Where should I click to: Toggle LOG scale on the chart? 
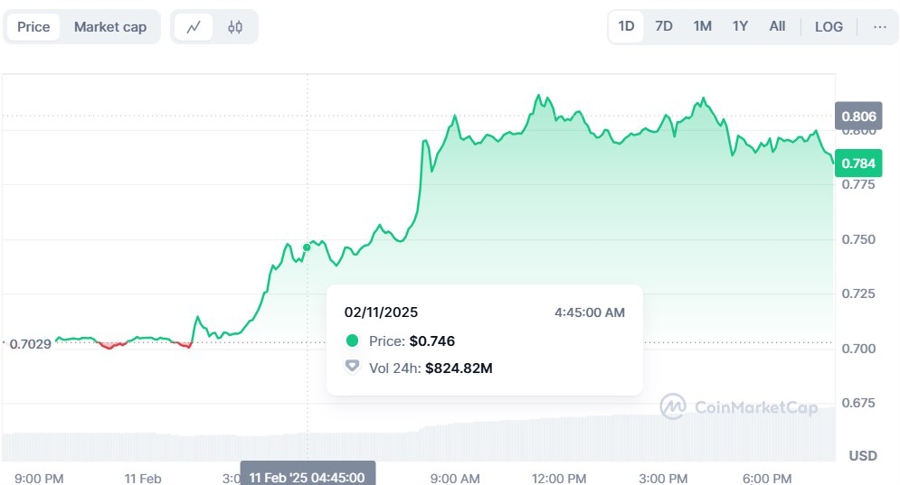click(x=829, y=27)
